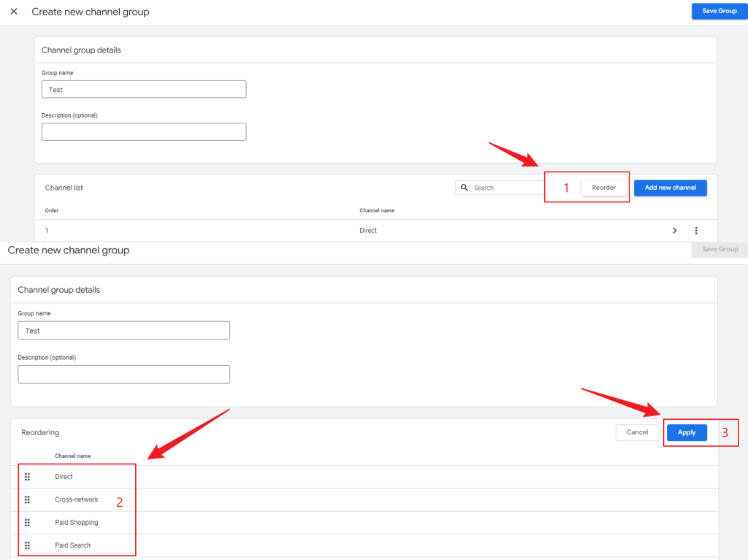Click the Add new channel button

click(670, 188)
